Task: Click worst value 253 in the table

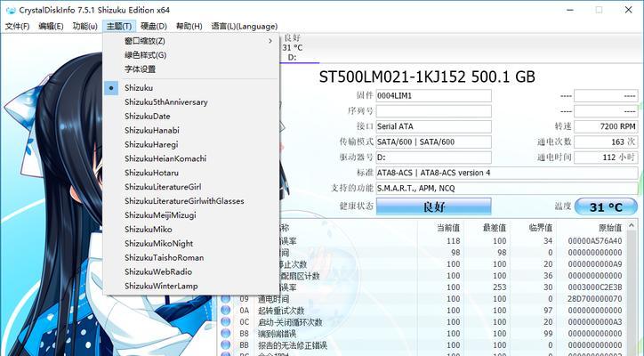Action: 499,287
